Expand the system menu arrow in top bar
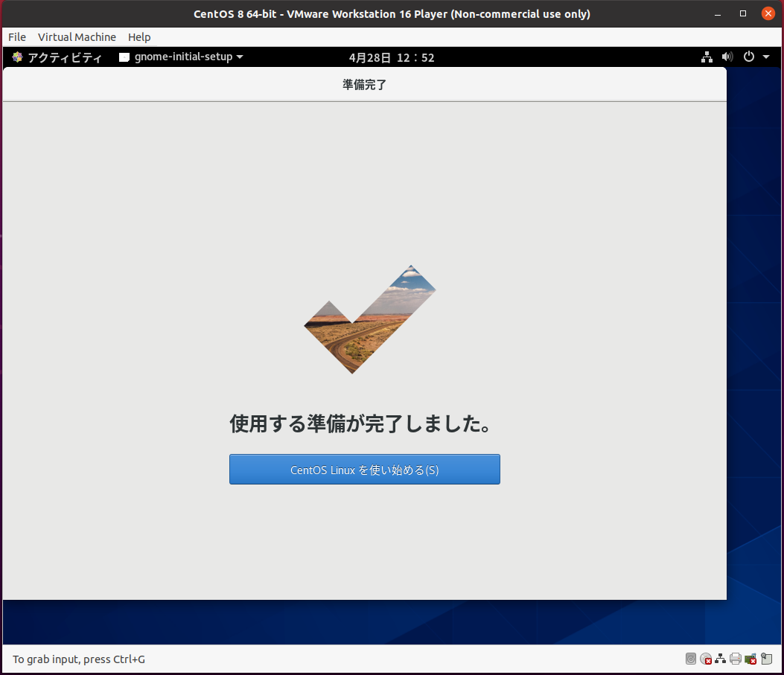 766,57
